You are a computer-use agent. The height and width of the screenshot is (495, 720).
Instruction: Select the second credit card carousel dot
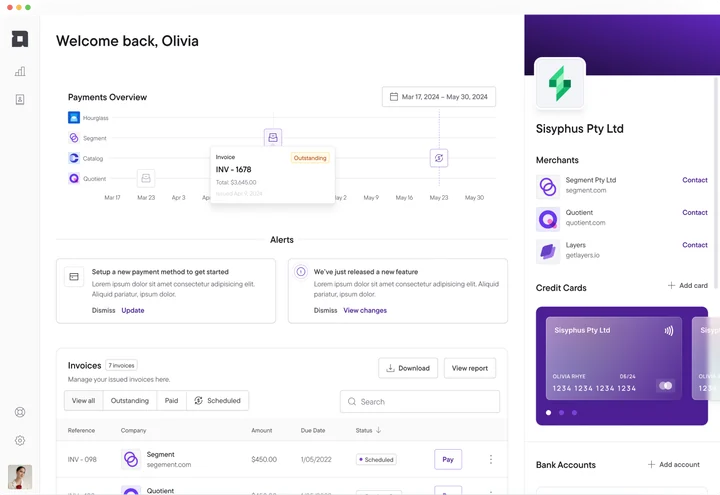[561, 412]
